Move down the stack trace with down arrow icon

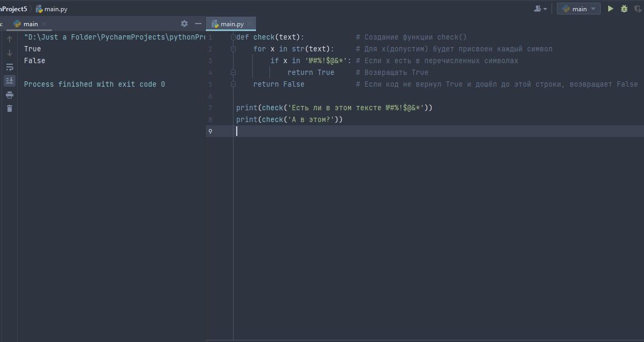(10, 53)
